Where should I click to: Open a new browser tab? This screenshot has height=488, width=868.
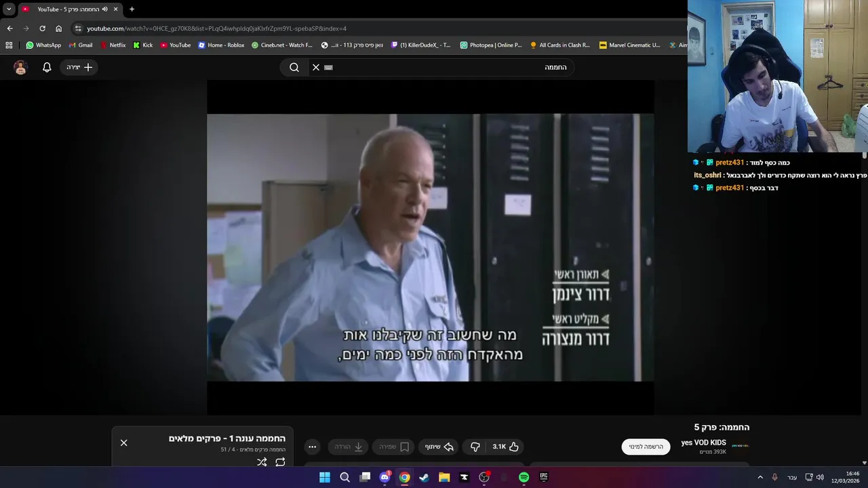tap(132, 9)
